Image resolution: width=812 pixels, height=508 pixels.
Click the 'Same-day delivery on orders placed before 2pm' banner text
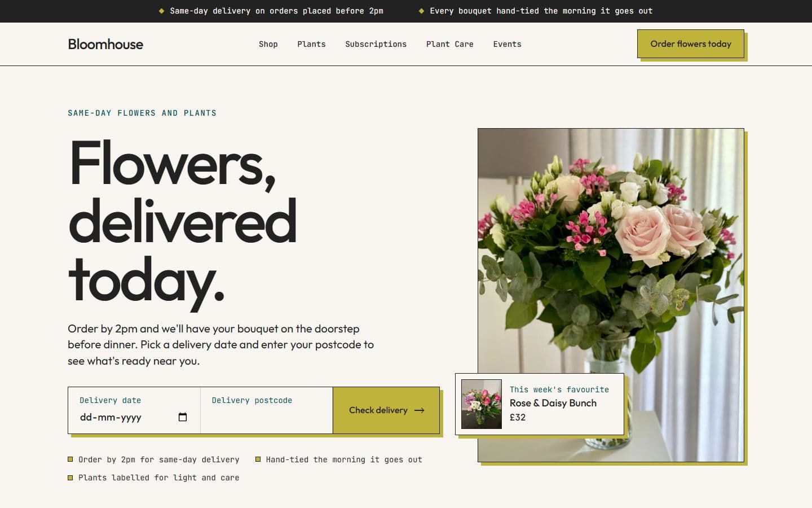(277, 11)
